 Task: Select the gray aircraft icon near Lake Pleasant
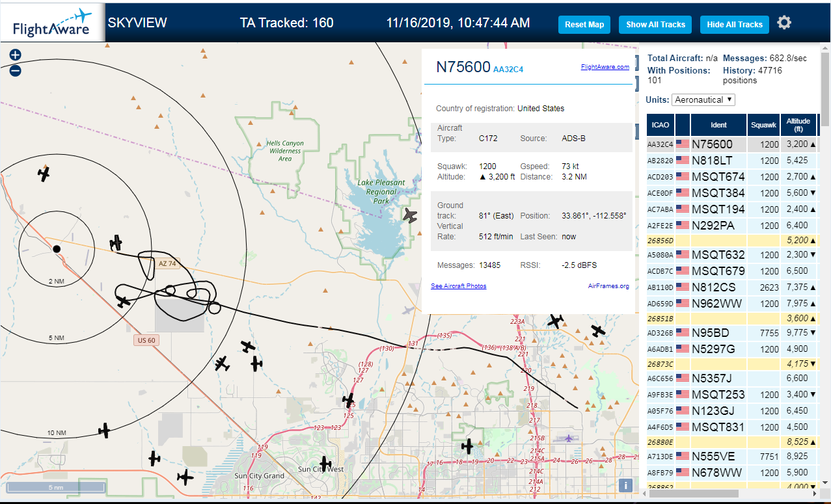pos(410,215)
